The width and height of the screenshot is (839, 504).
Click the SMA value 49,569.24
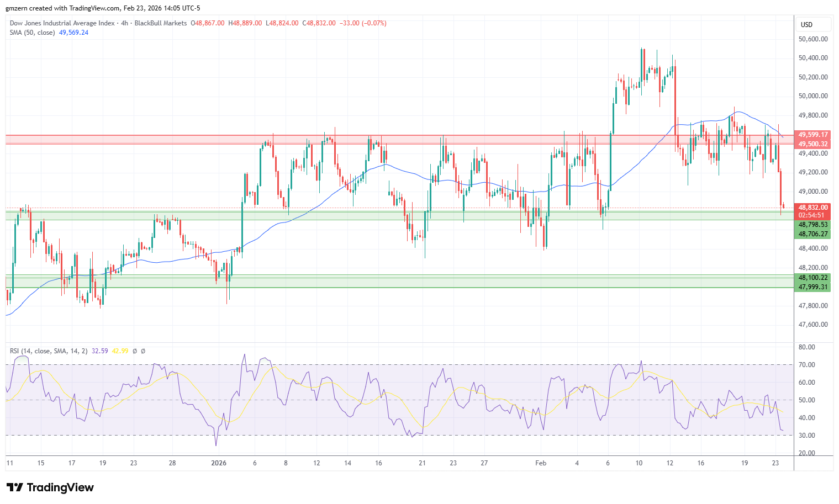pos(73,33)
